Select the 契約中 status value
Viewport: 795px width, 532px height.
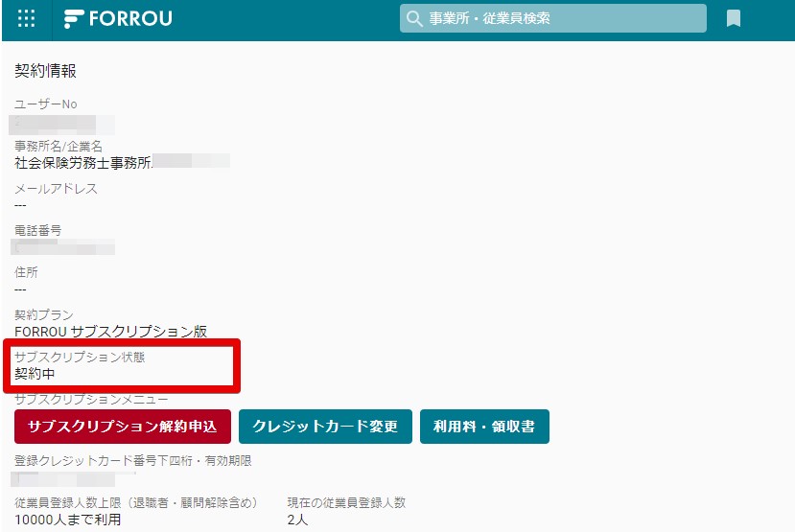point(35,374)
